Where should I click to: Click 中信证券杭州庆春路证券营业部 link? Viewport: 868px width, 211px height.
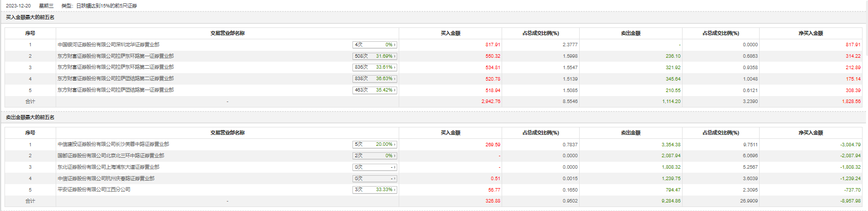[106, 179]
